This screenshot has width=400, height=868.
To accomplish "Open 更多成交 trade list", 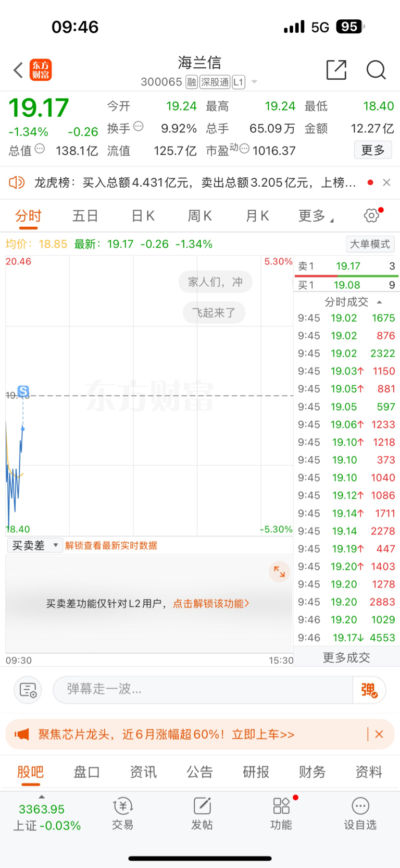I will coord(346,657).
